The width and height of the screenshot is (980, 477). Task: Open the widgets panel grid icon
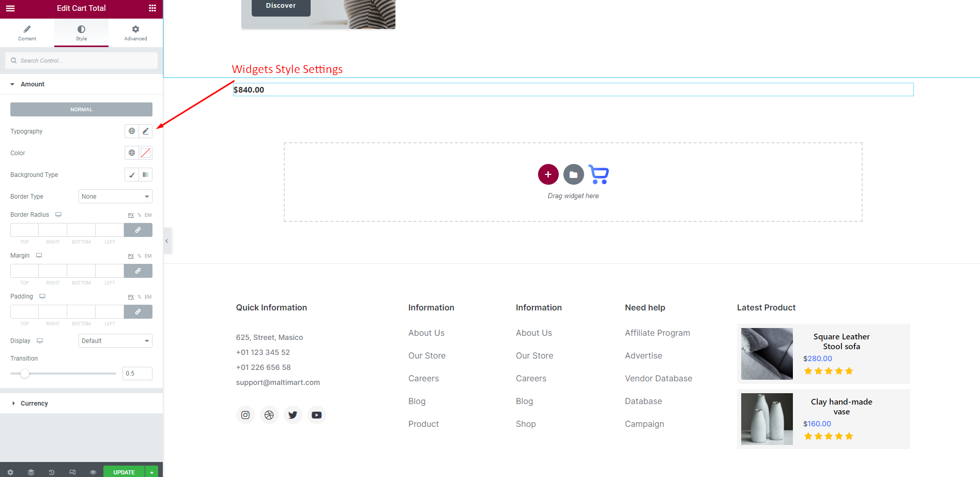152,8
